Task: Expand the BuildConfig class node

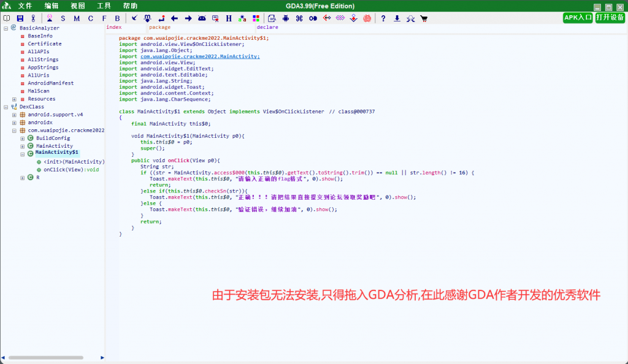Action: [x=23, y=138]
